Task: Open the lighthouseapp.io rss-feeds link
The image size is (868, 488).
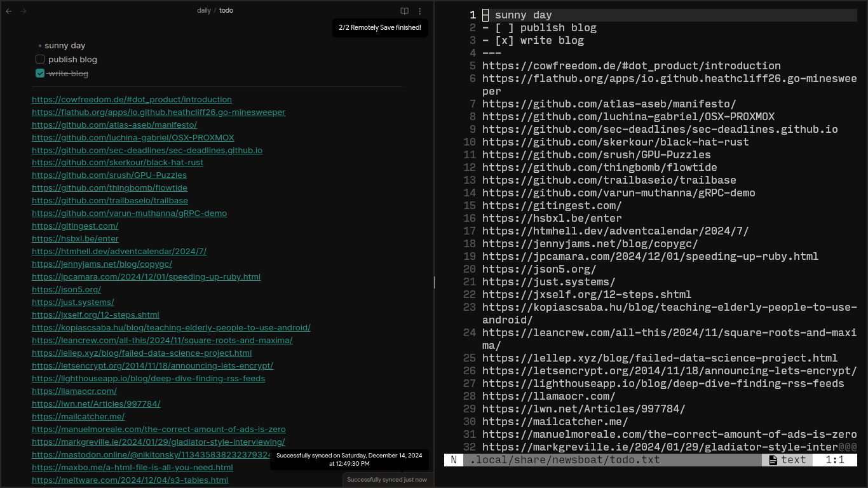Action: (x=148, y=378)
